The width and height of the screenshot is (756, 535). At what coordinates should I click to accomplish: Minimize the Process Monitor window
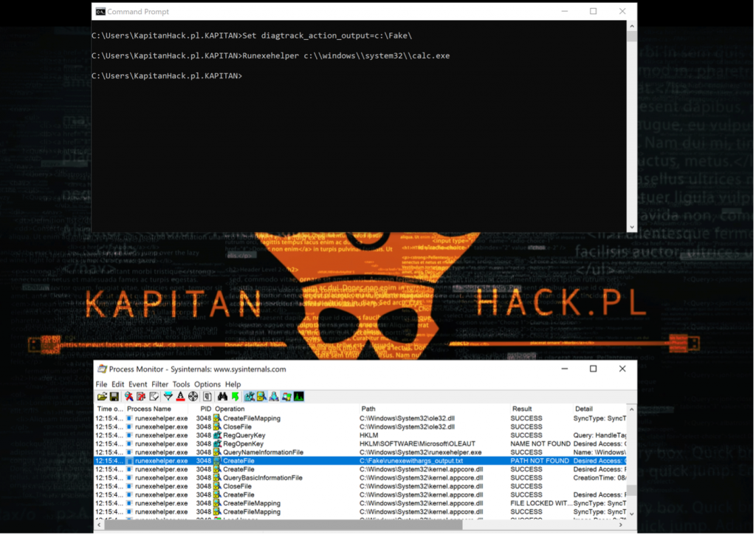coord(565,369)
